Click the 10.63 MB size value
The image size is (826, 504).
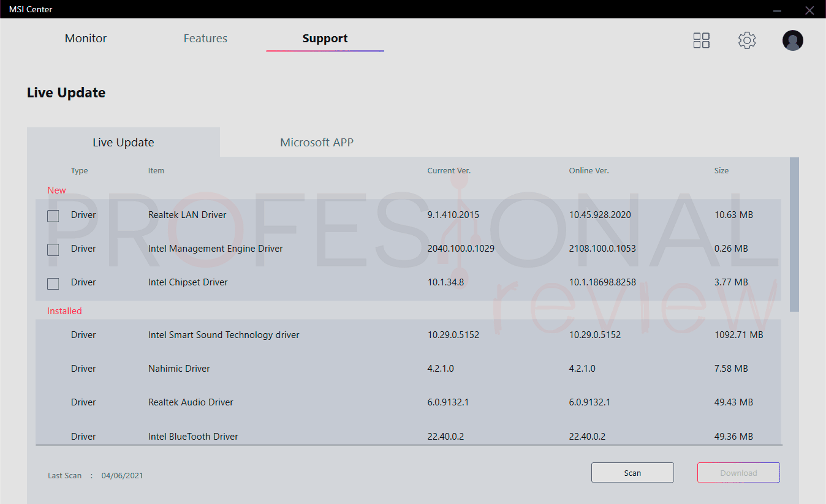(x=733, y=215)
